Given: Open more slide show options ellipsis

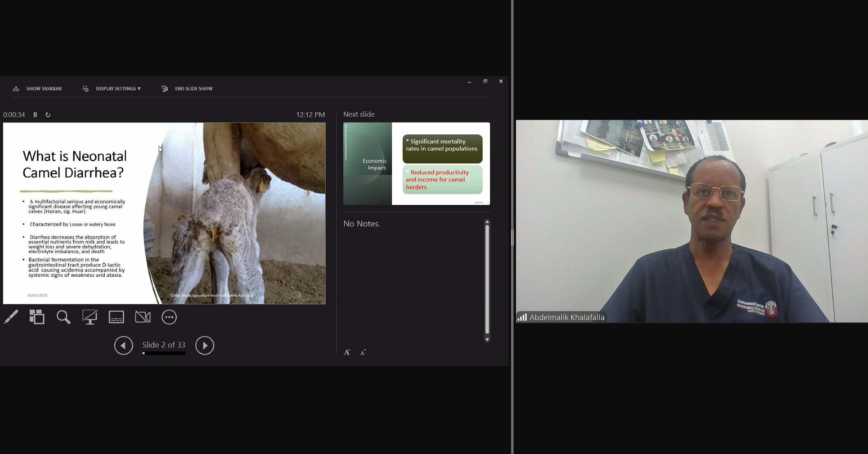Looking at the screenshot, I should tap(169, 317).
